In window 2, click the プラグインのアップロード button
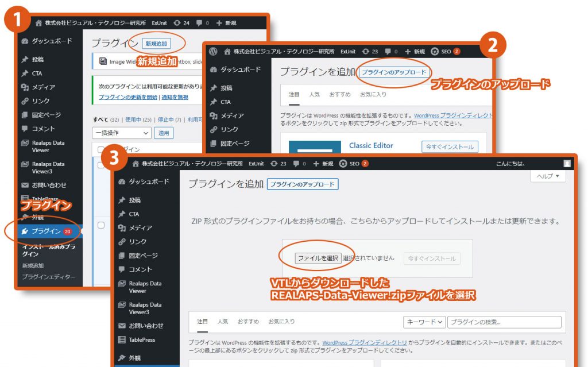Viewport: 588px width, 367px height. [x=394, y=72]
